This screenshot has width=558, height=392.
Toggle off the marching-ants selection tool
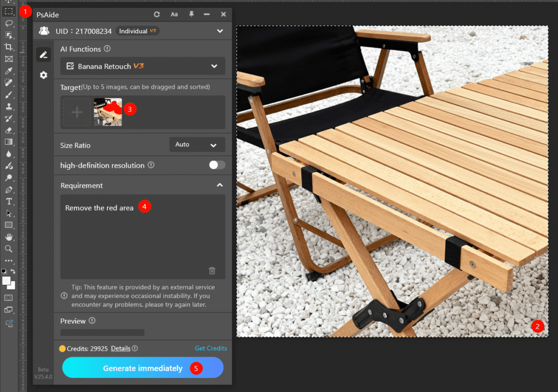tap(8, 11)
